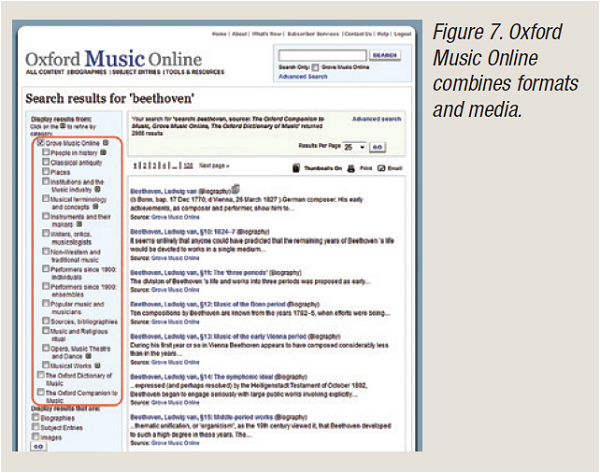
Task: Check Music and Religious ritual checkbox
Action: (x=46, y=330)
